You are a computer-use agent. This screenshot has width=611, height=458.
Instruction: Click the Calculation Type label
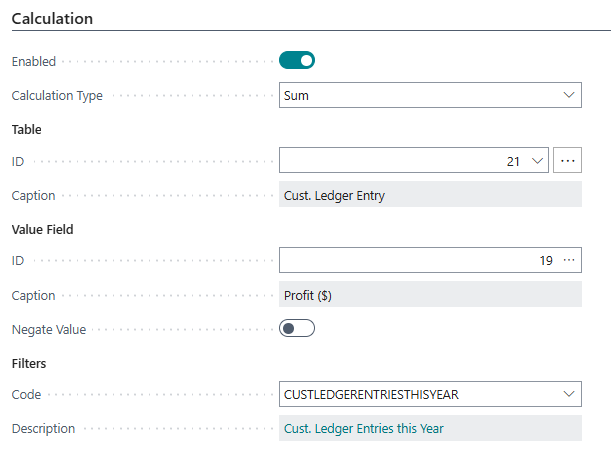pyautogui.click(x=57, y=96)
